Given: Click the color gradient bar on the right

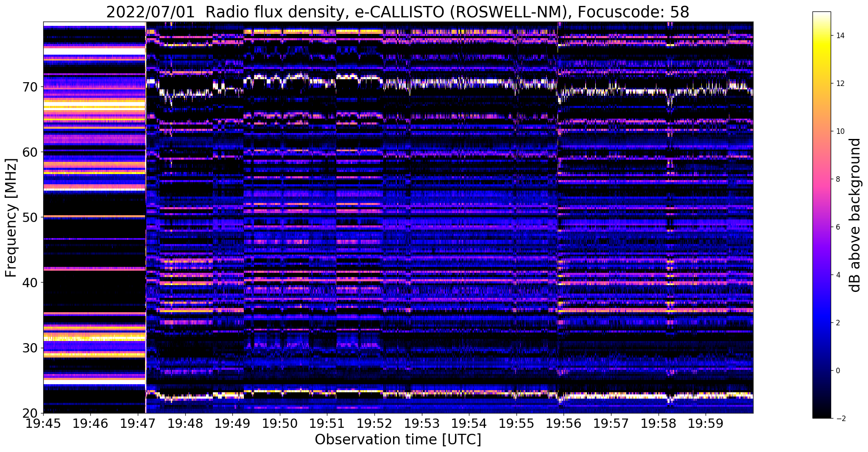Looking at the screenshot, I should tap(821, 215).
